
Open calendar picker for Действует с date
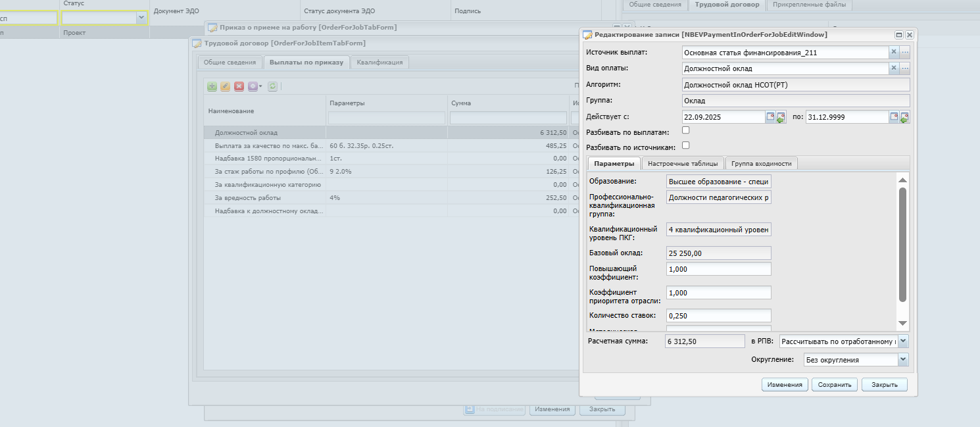[x=770, y=116]
